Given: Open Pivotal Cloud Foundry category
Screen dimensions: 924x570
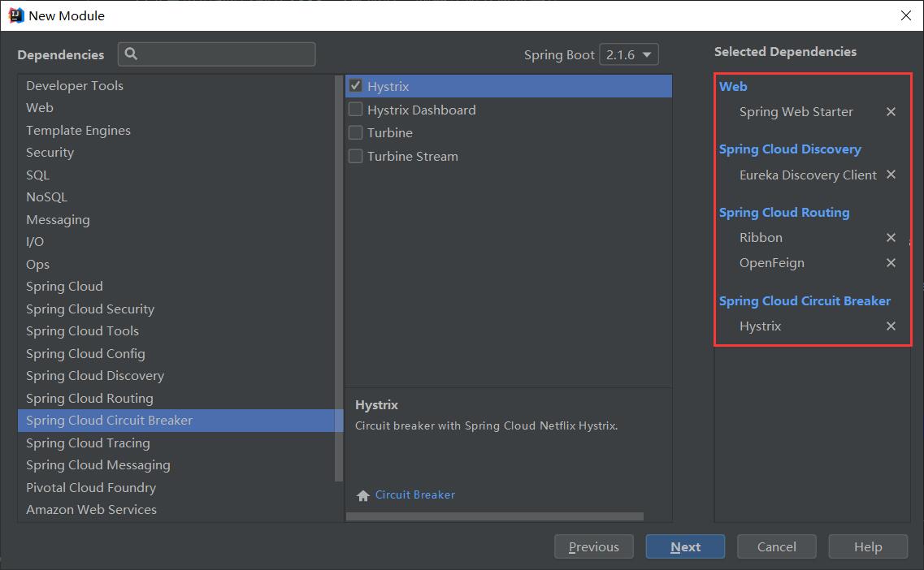Looking at the screenshot, I should click(x=176, y=487).
